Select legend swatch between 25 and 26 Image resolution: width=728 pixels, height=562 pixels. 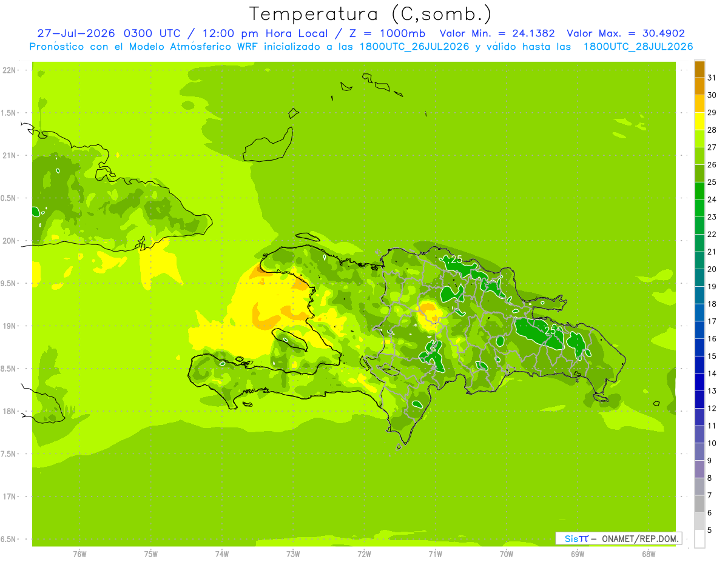pyautogui.click(x=699, y=173)
